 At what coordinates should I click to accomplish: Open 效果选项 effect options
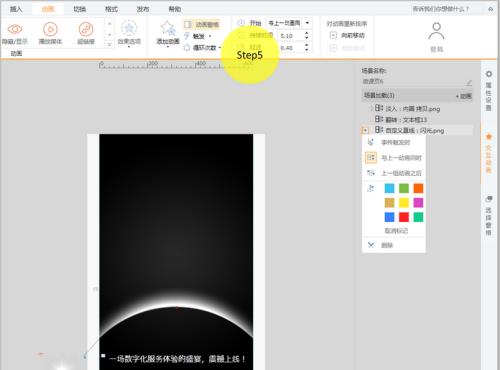point(129,33)
